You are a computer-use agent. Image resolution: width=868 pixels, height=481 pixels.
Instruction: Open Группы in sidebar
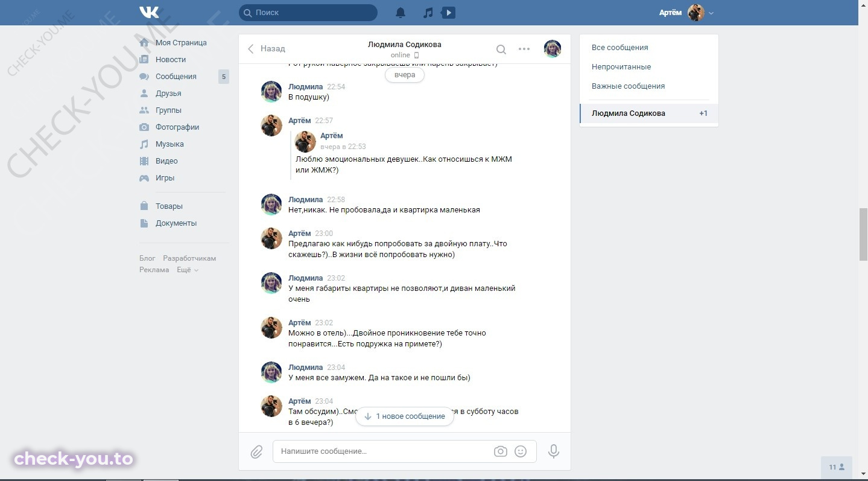tap(168, 110)
